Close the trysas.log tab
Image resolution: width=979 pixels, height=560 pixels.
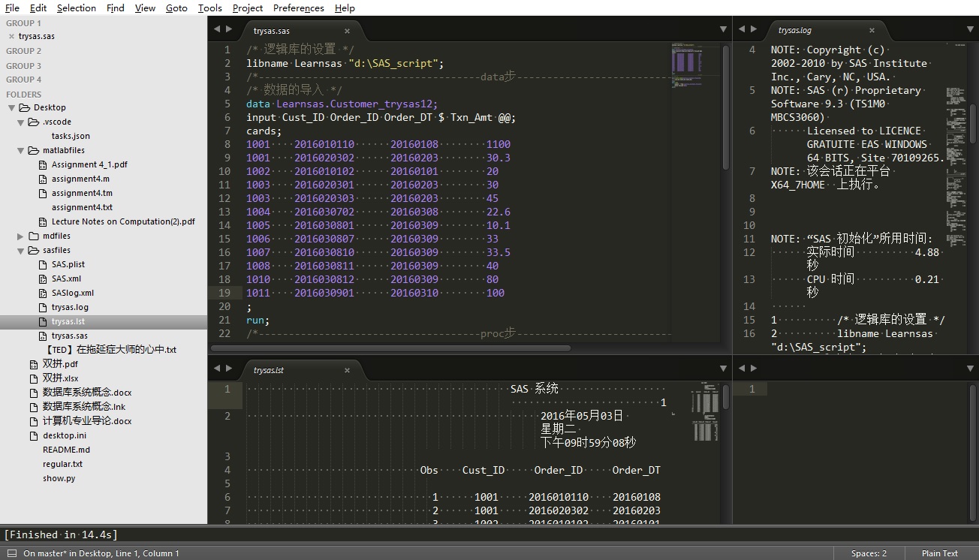(872, 31)
